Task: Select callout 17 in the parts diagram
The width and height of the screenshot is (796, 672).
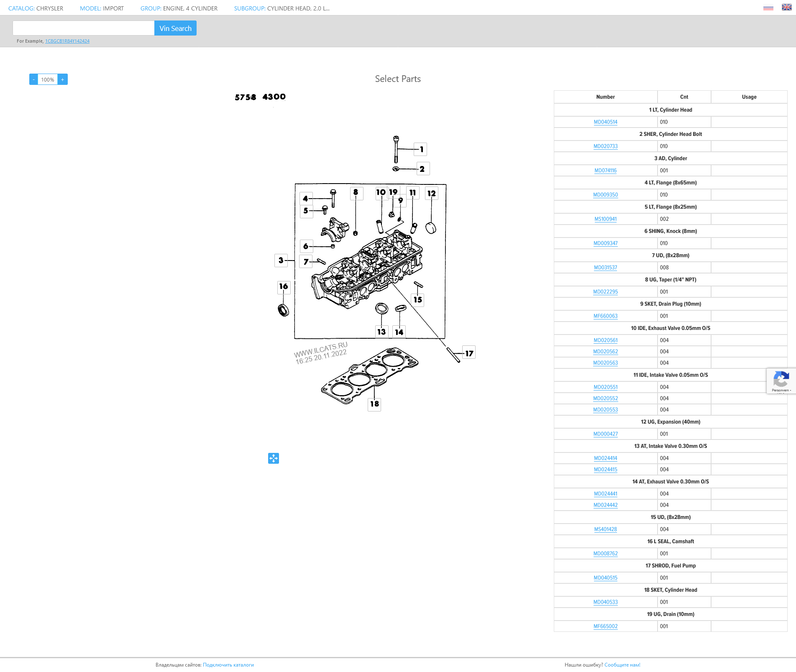Action: click(469, 353)
